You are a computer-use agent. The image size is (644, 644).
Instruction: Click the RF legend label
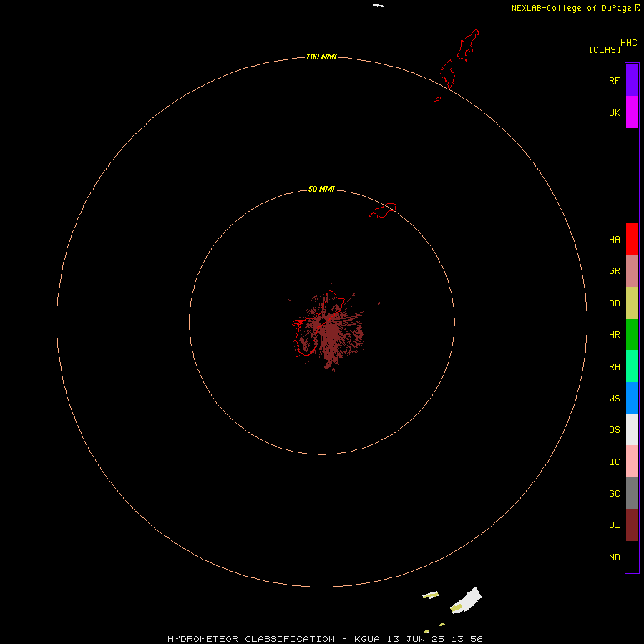[614, 80]
